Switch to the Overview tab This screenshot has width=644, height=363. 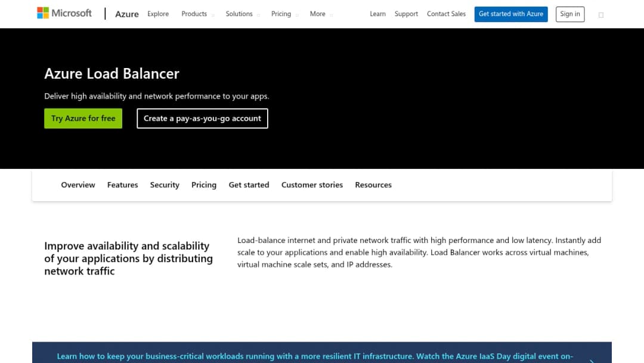78,185
